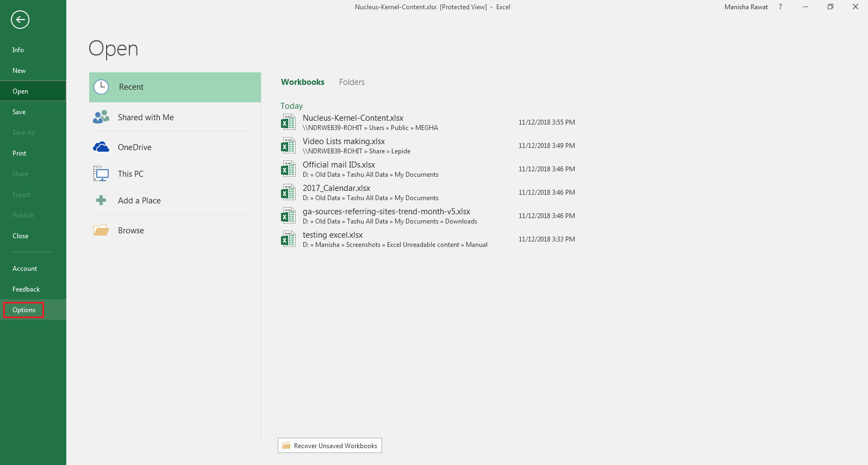Click the Recent clock icon
868x465 pixels.
click(x=101, y=87)
